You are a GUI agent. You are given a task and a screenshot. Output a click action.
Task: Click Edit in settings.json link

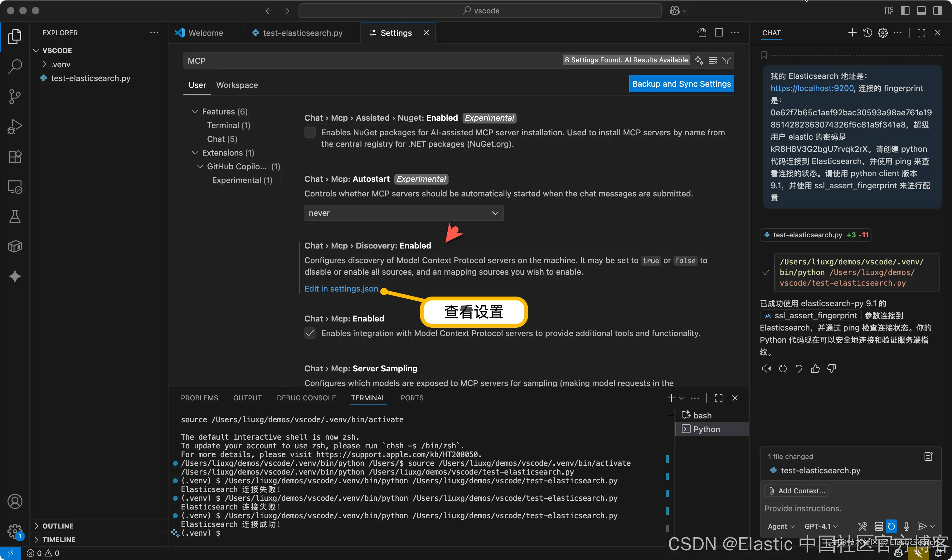pyautogui.click(x=341, y=288)
